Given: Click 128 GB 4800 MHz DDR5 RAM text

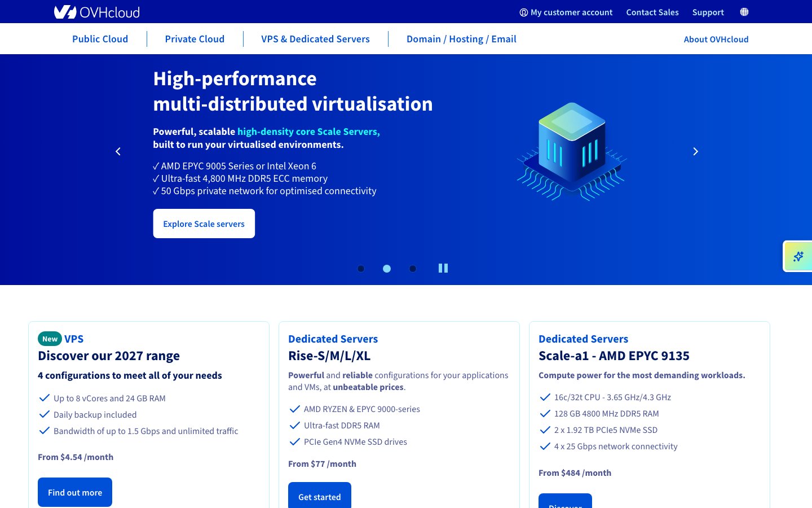Looking at the screenshot, I should [x=607, y=414].
